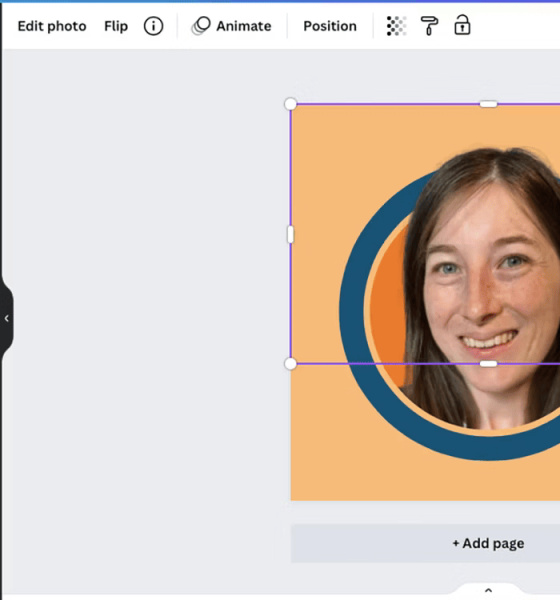Select the copy style paint roller icon
560x600 pixels.
point(429,26)
